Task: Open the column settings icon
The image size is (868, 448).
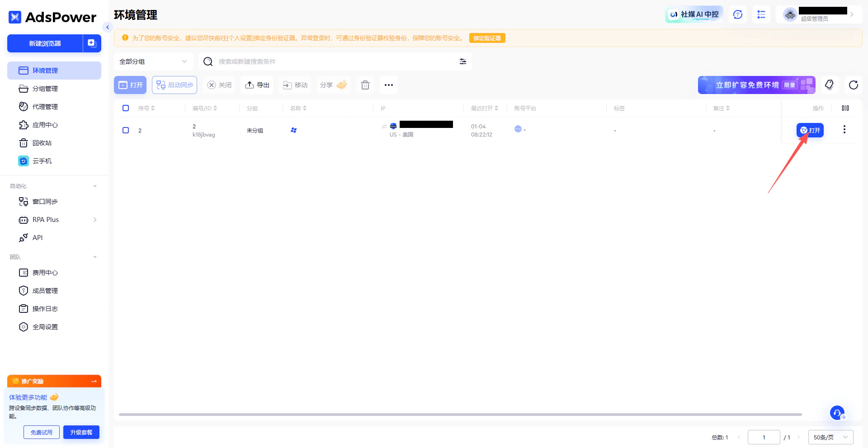Action: (x=845, y=108)
